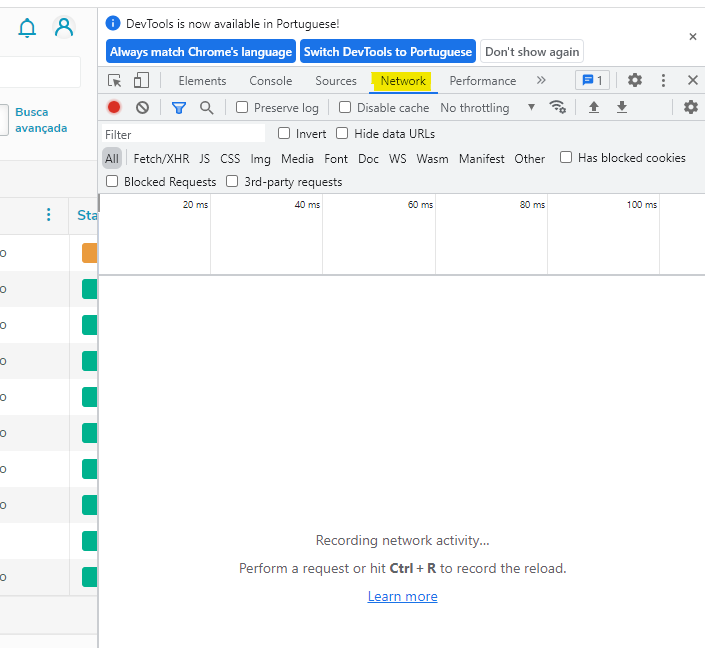Click Always match Chrome's language button

[x=201, y=51]
